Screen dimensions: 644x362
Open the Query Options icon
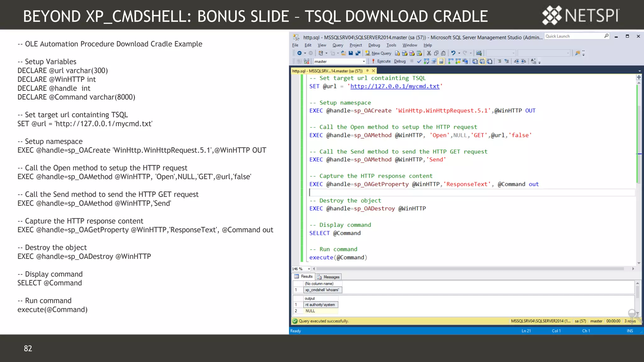[x=434, y=61]
